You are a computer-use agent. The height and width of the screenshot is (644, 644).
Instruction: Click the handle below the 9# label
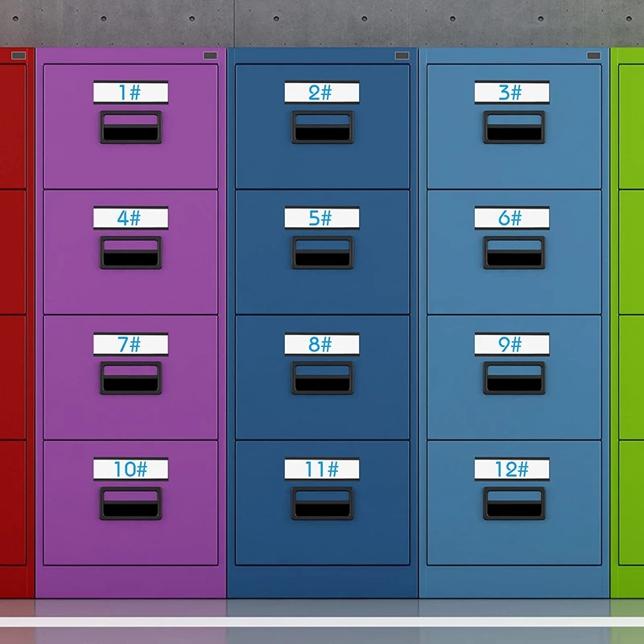[514, 378]
